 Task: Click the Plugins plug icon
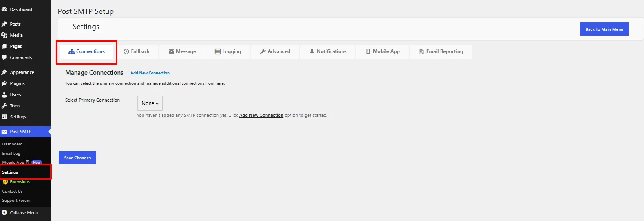click(x=4, y=83)
